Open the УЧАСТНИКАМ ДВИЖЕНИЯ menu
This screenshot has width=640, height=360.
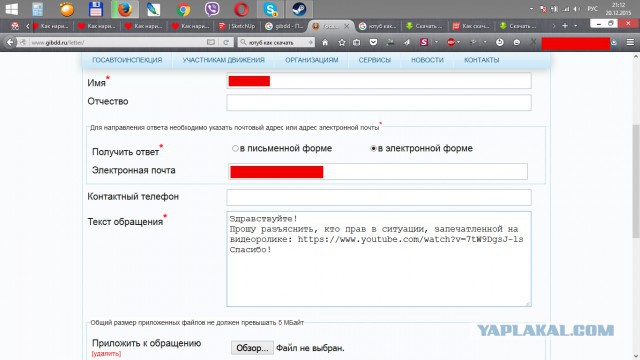click(223, 60)
